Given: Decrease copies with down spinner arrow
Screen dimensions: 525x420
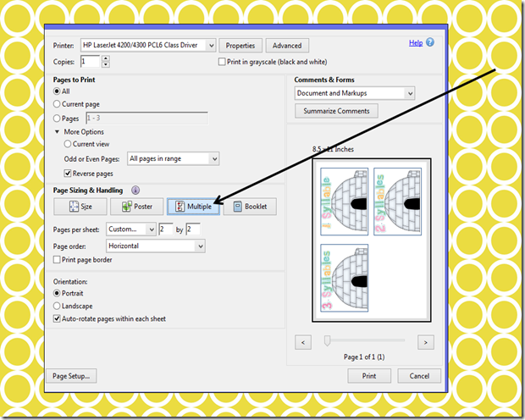Looking at the screenshot, I should [106, 64].
